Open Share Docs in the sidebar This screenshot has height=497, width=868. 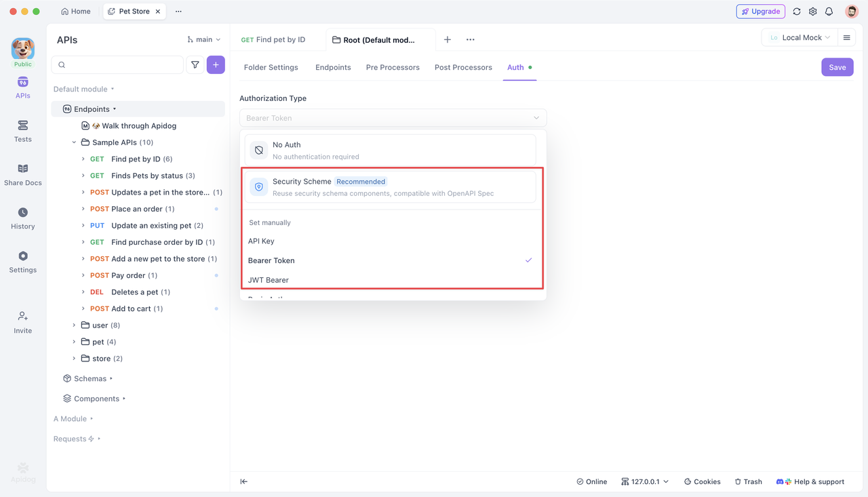(22, 174)
